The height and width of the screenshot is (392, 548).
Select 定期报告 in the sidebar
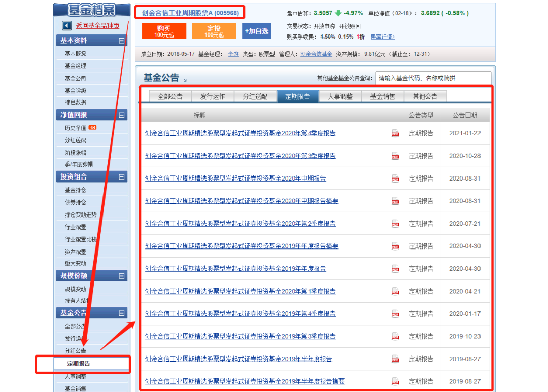pyautogui.click(x=78, y=364)
